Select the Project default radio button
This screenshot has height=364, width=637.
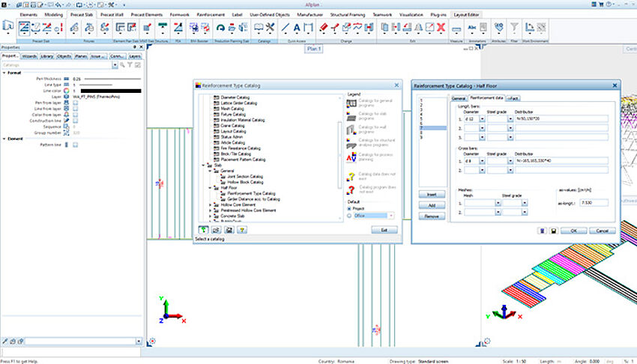349,209
